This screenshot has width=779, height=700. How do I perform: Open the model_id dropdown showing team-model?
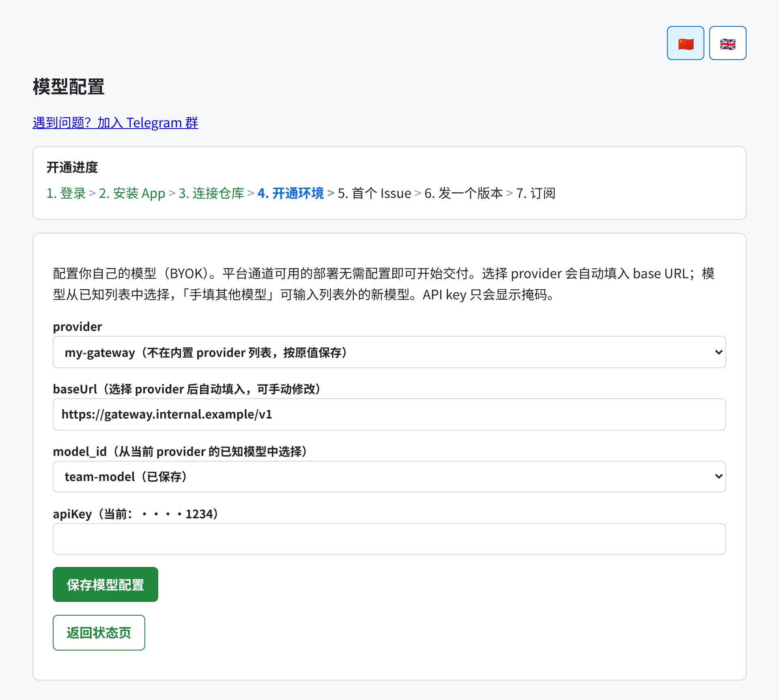coord(389,477)
